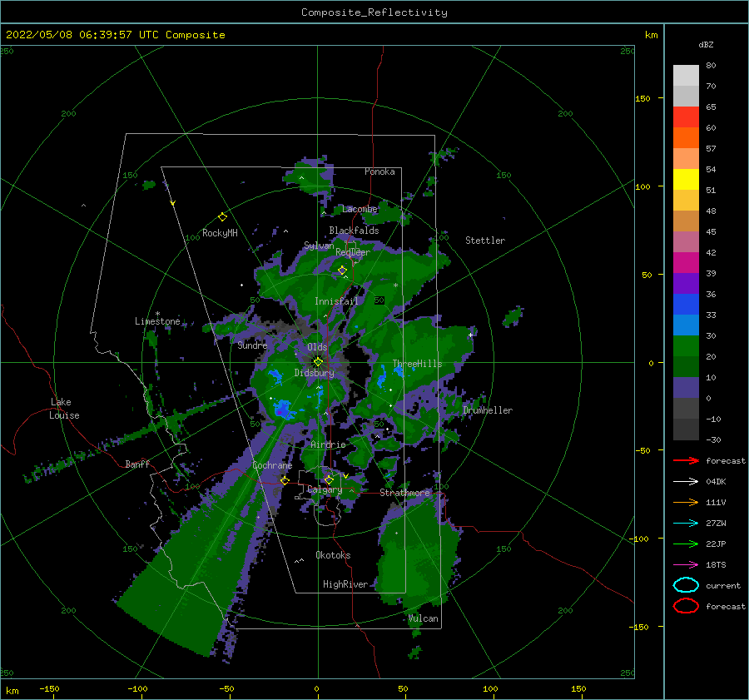This screenshot has height=700, width=749.
Task: Click the cyan current ellipse legend icon
Action: click(686, 585)
